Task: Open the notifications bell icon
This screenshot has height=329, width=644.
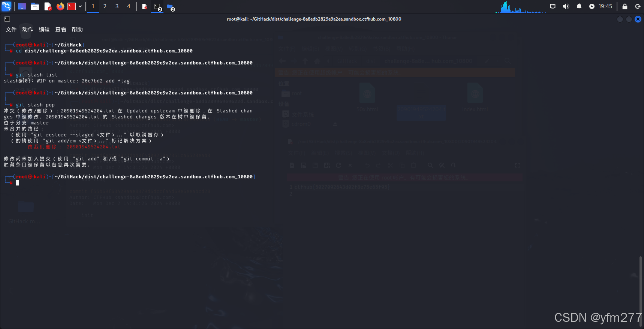Action: click(579, 6)
